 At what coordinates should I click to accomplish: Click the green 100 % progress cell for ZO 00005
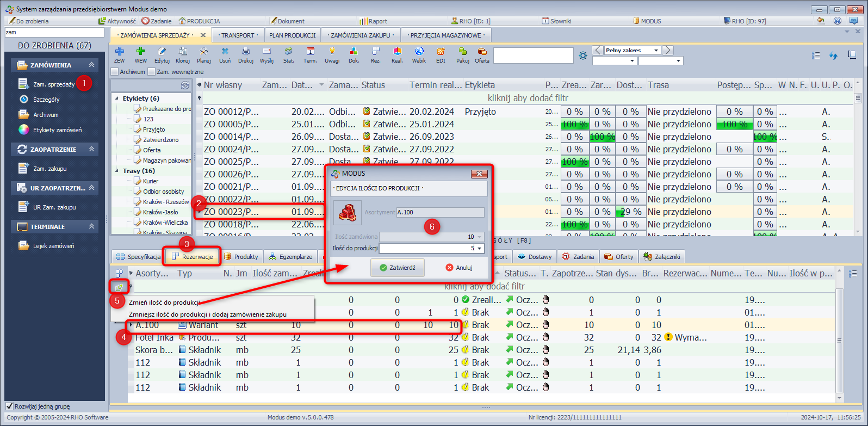[574, 124]
